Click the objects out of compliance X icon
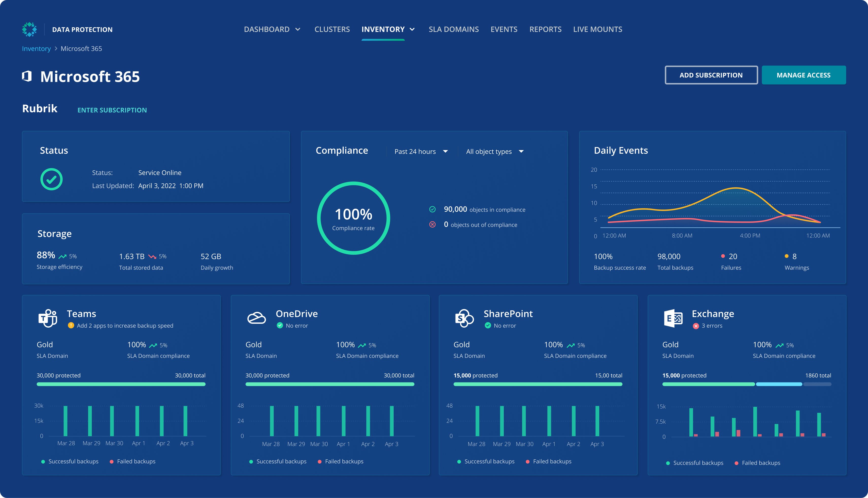This screenshot has height=498, width=868. pyautogui.click(x=432, y=224)
